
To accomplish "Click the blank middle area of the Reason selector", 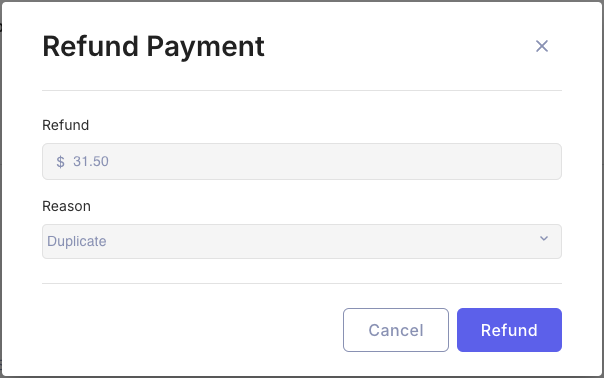I will click(x=320, y=241).
